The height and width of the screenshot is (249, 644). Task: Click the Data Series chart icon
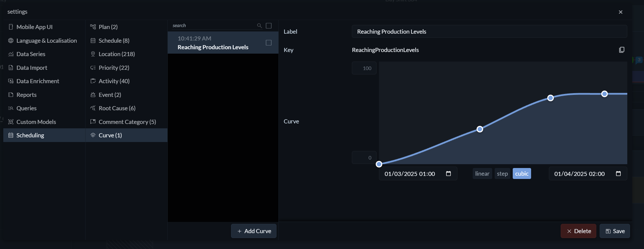pyautogui.click(x=11, y=54)
